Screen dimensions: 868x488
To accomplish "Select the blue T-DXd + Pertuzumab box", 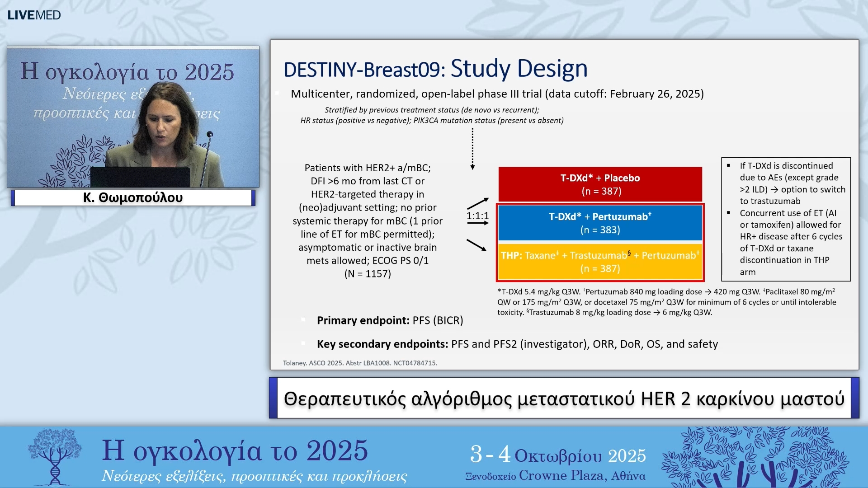I will pyautogui.click(x=600, y=223).
